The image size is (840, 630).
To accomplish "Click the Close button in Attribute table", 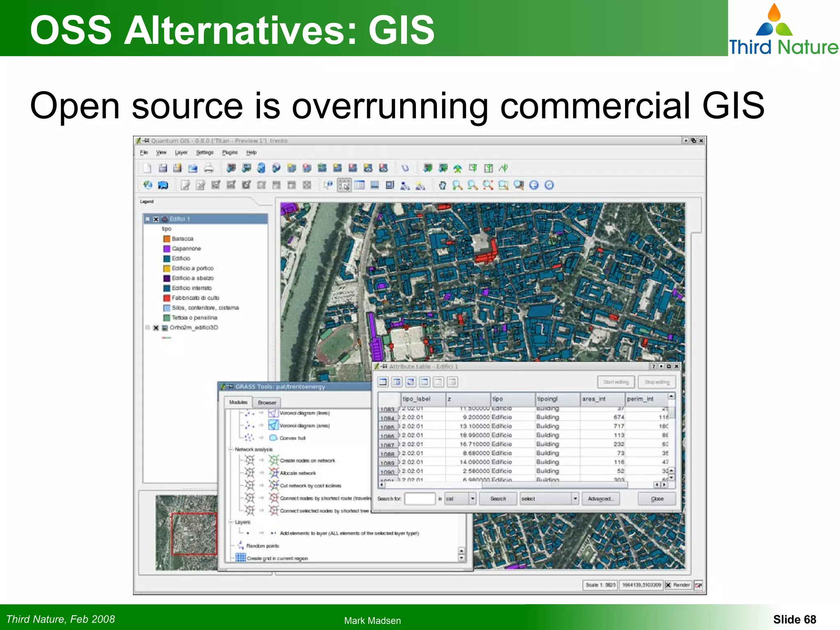I will point(657,499).
